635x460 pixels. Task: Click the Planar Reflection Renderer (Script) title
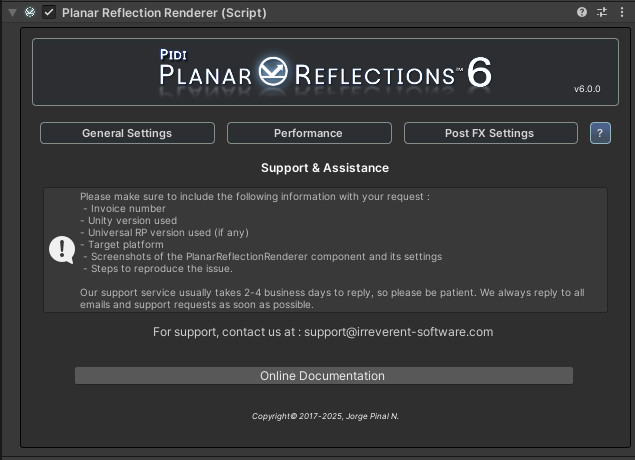pyautogui.click(x=164, y=13)
